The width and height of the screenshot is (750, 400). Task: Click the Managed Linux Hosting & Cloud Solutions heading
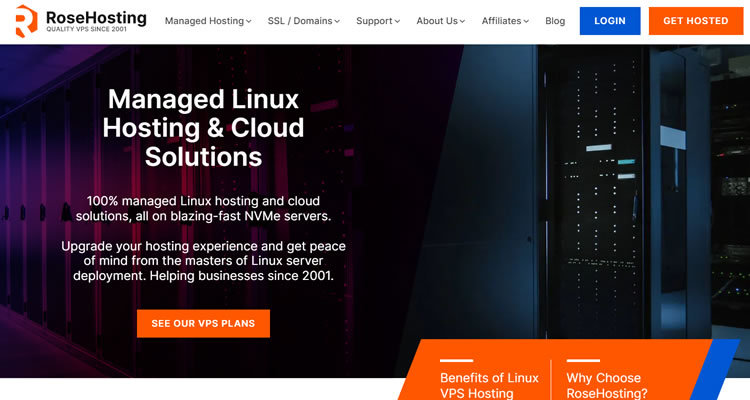coord(203,128)
